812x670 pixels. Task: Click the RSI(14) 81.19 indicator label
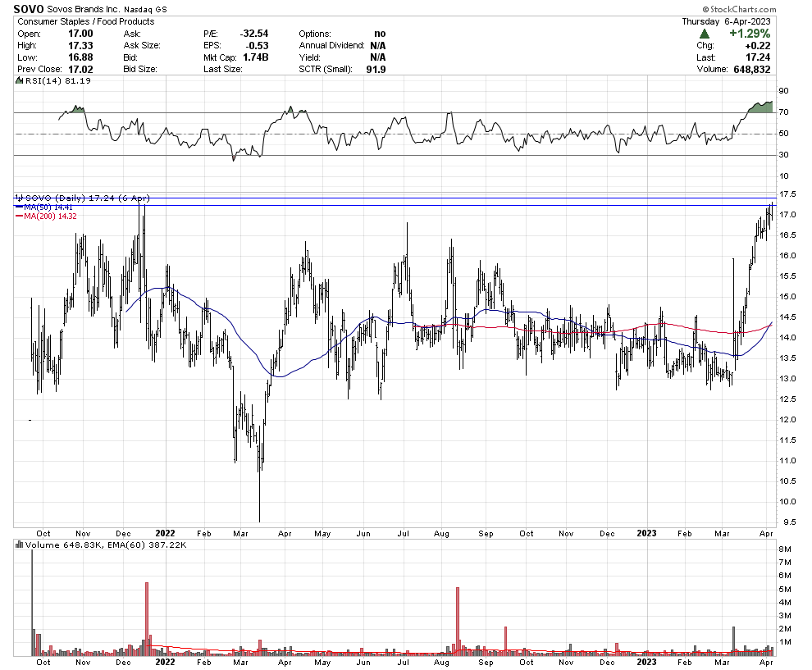click(58, 80)
